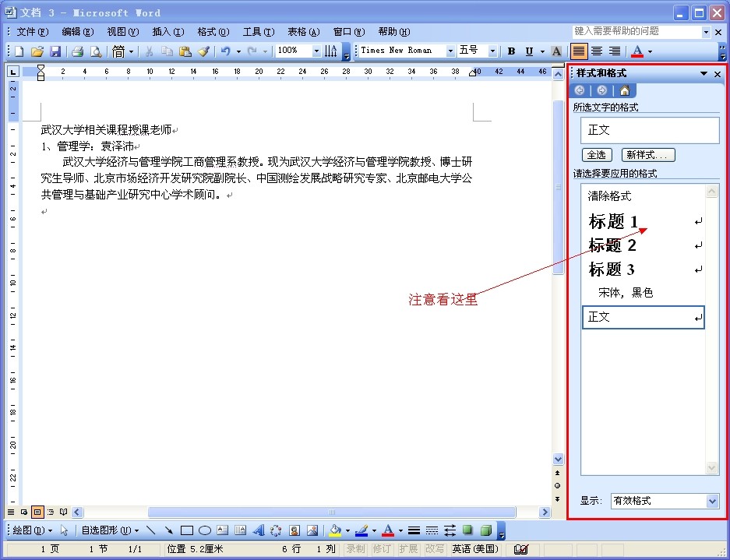Insert a horizontal text box
Viewport: 730px width, 560px height.
[223, 530]
